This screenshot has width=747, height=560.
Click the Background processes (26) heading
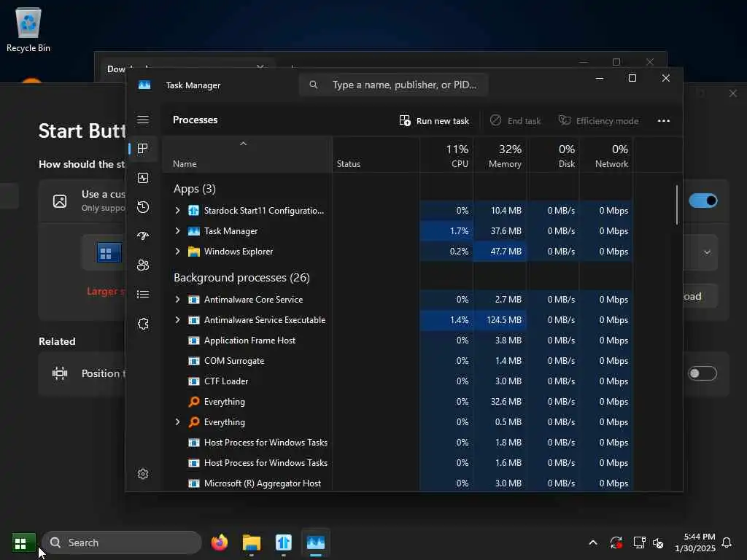[241, 278]
